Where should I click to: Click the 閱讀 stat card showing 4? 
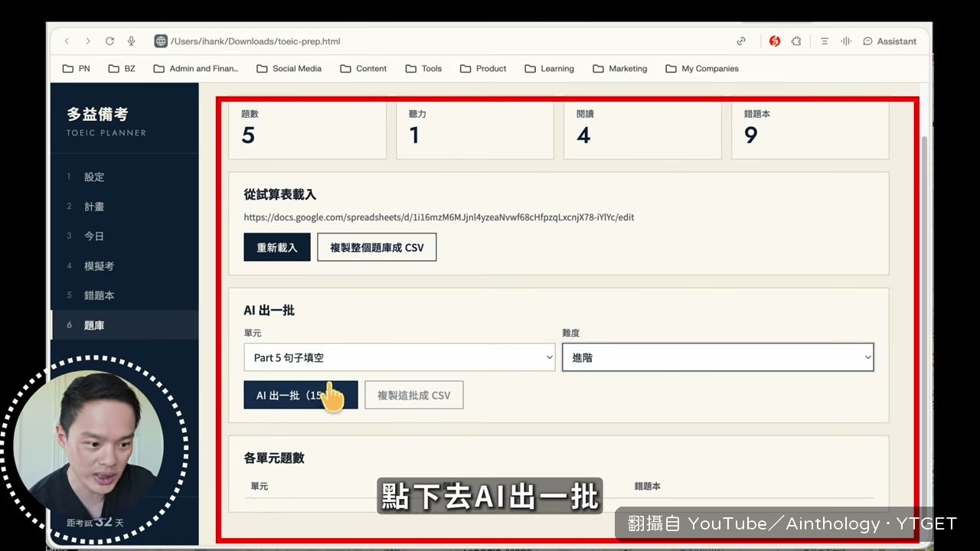[x=642, y=130]
